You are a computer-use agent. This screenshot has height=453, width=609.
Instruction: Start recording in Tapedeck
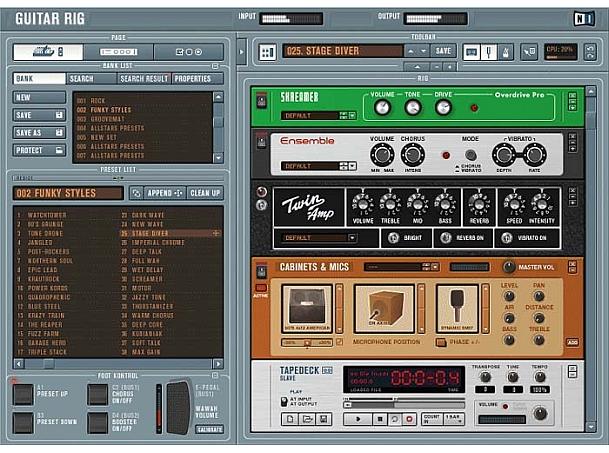click(409, 419)
